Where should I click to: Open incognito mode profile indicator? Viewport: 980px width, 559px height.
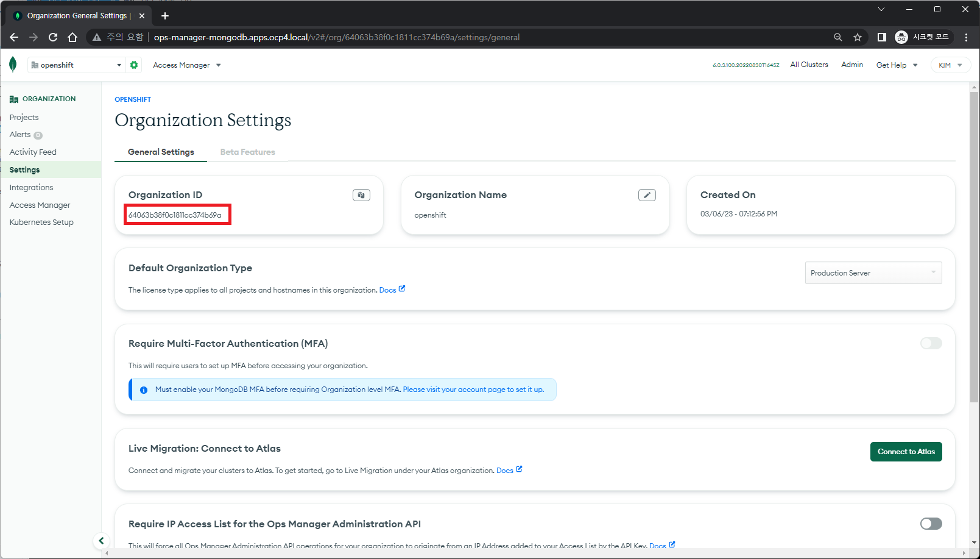point(922,37)
